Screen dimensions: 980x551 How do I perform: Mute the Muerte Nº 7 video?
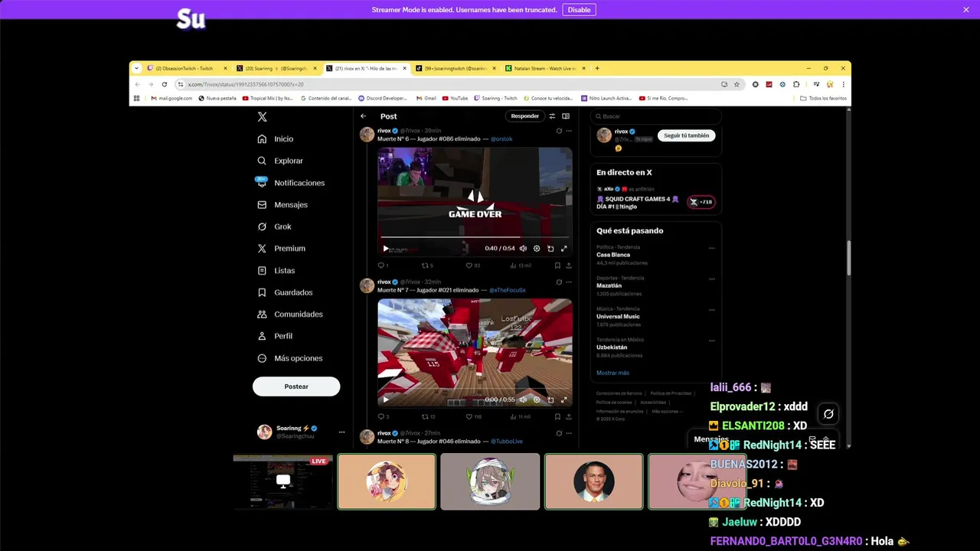coord(523,399)
